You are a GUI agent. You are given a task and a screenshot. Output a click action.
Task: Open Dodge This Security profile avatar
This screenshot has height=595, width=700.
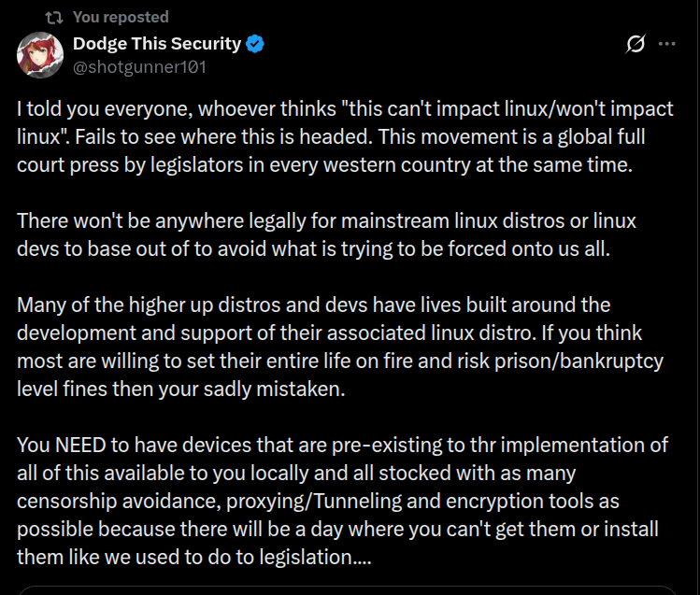click(40, 56)
